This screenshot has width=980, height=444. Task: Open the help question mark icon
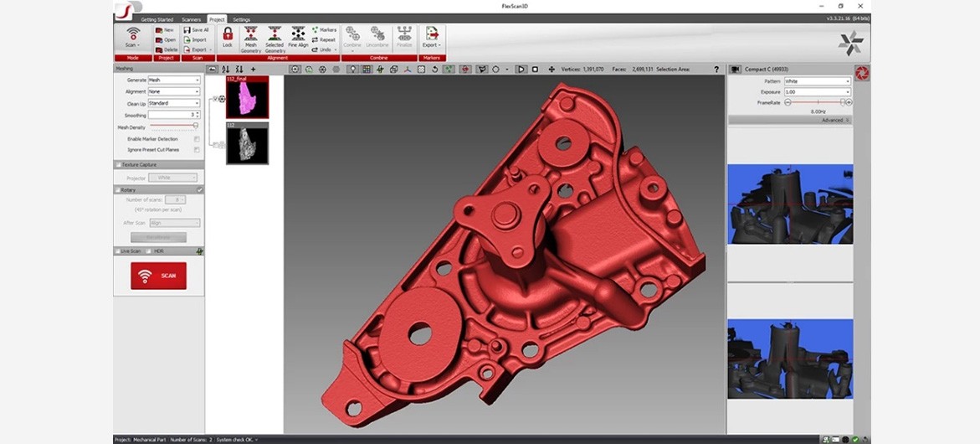[716, 70]
